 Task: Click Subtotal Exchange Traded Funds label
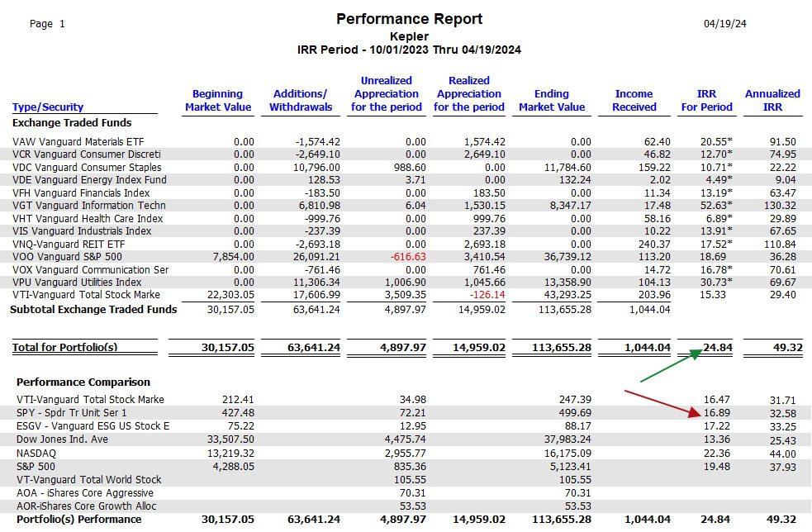pyautogui.click(x=93, y=309)
